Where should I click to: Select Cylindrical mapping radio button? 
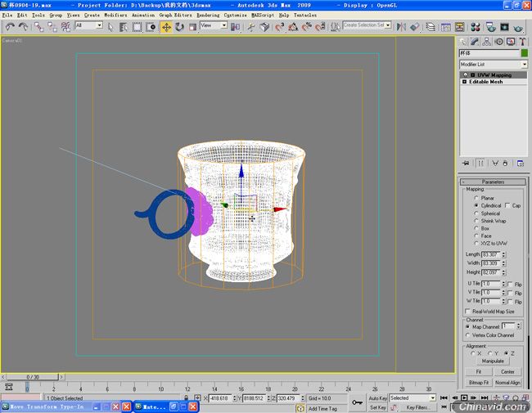tap(476, 205)
